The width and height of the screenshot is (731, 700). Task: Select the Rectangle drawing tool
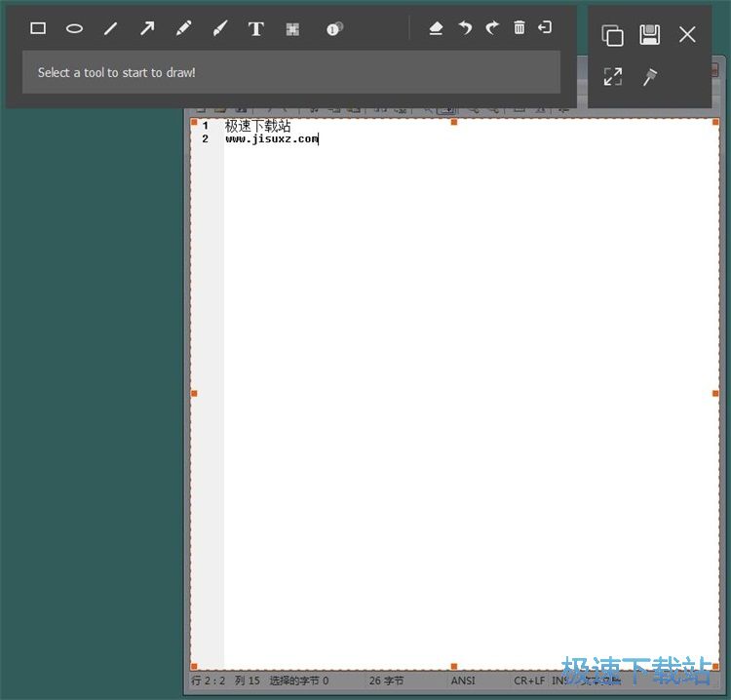click(38, 29)
